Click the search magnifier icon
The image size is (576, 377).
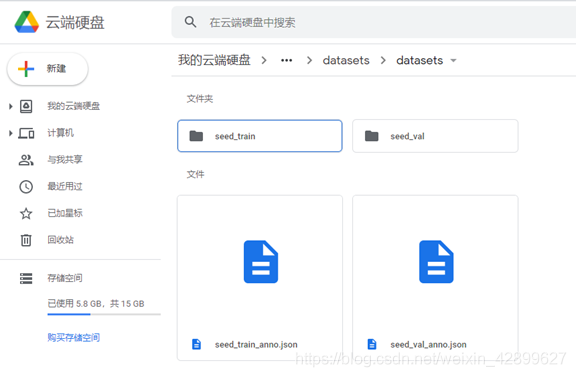point(190,22)
